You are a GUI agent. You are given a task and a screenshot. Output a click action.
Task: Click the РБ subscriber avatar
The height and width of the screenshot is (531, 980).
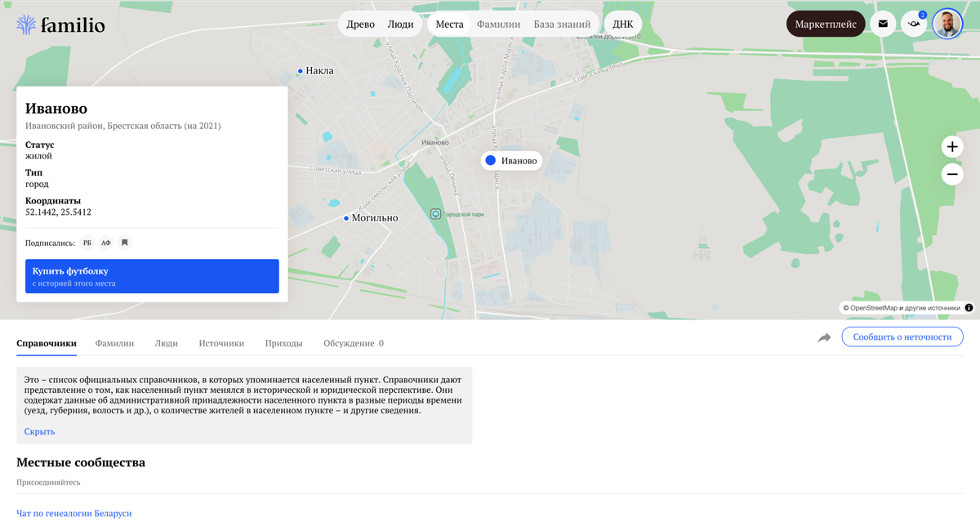coord(87,243)
